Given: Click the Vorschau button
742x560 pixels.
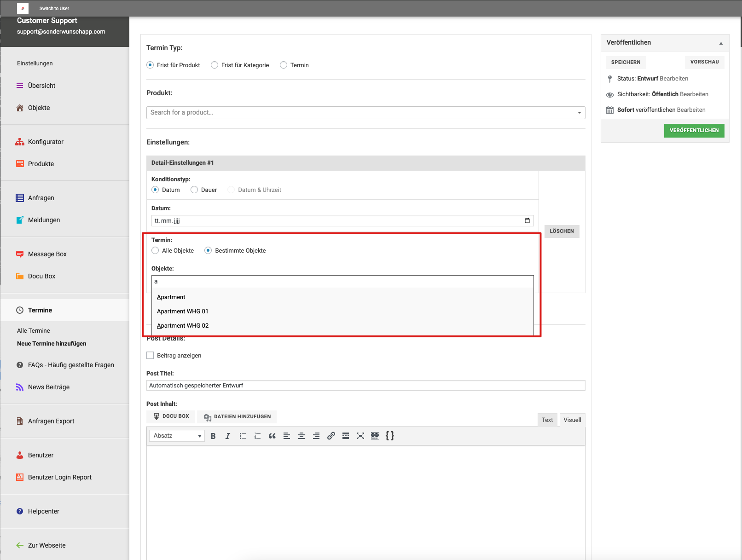Looking at the screenshot, I should [704, 62].
